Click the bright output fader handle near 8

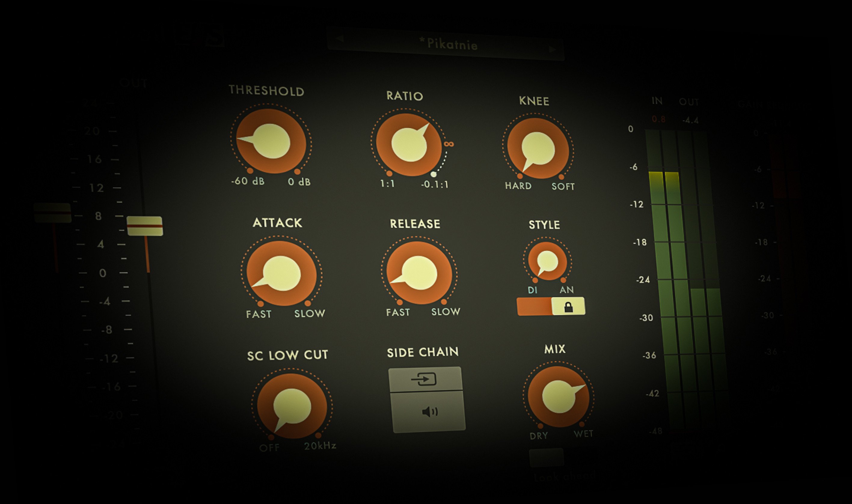[145, 226]
